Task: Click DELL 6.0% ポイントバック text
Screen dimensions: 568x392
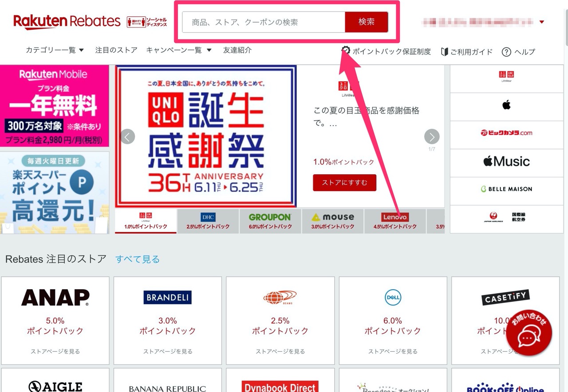Action: pyautogui.click(x=393, y=326)
